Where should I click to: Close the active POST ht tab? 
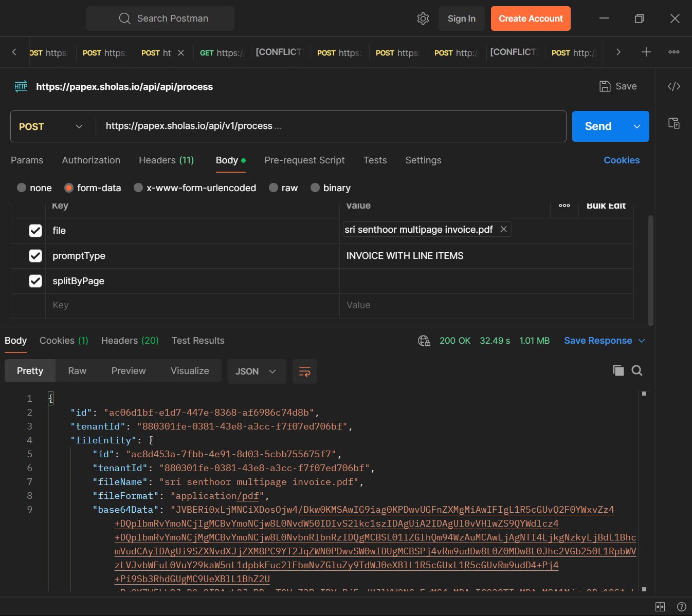(181, 53)
